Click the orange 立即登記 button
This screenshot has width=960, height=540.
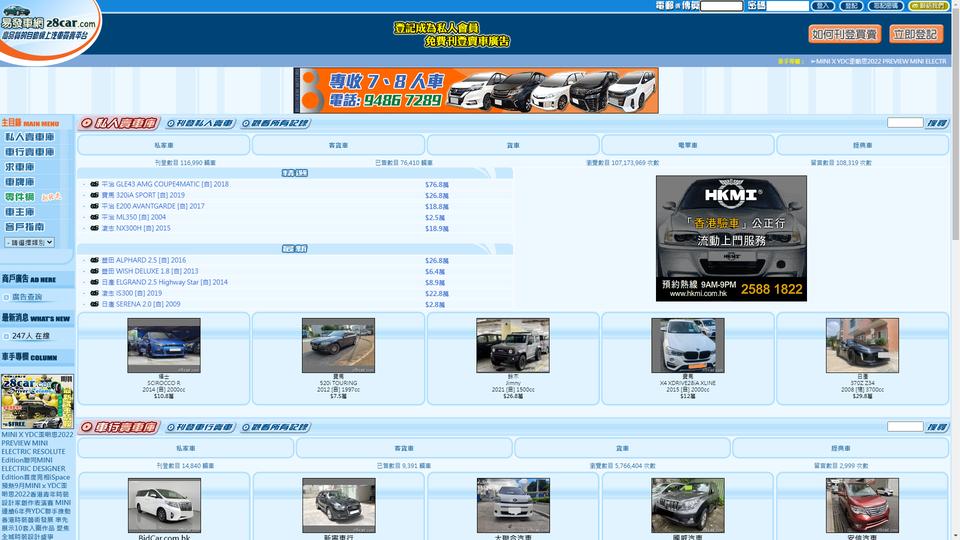click(915, 34)
